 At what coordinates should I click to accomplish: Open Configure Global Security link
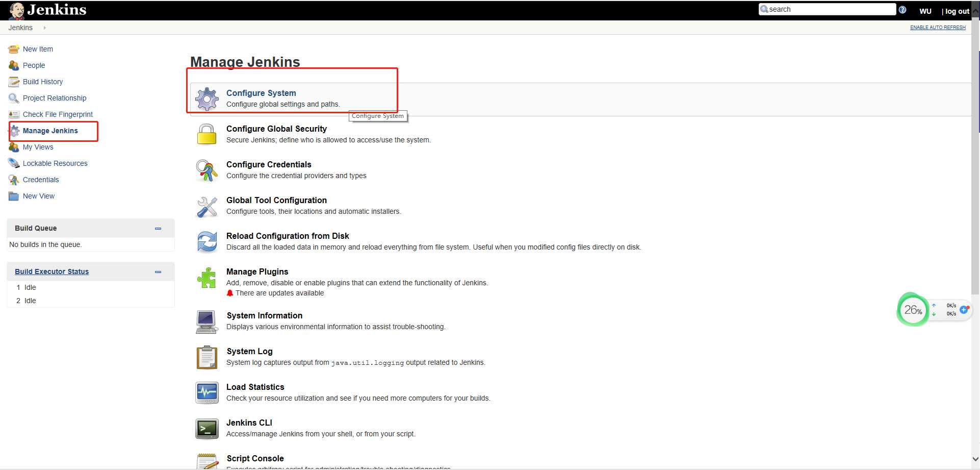pos(276,129)
